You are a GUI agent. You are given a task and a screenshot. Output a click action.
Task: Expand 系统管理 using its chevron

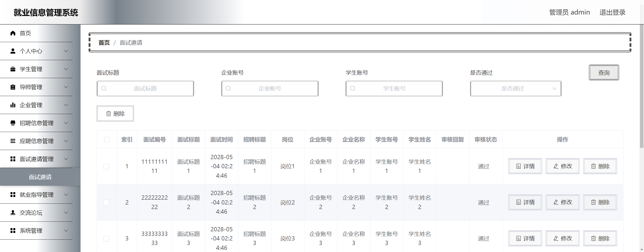point(66,231)
